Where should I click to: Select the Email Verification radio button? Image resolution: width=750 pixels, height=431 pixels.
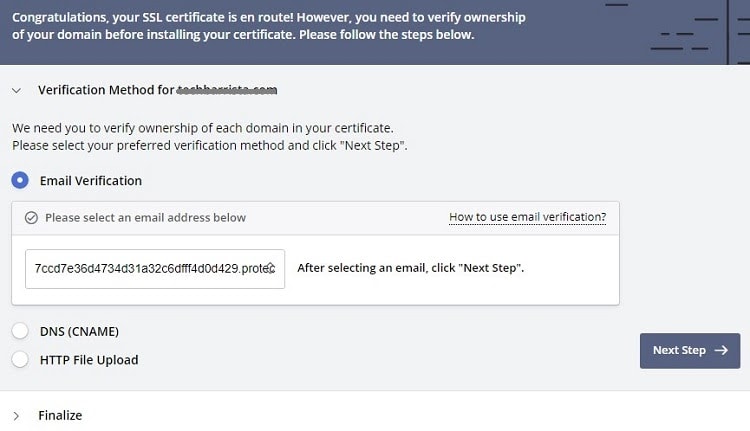[20, 180]
